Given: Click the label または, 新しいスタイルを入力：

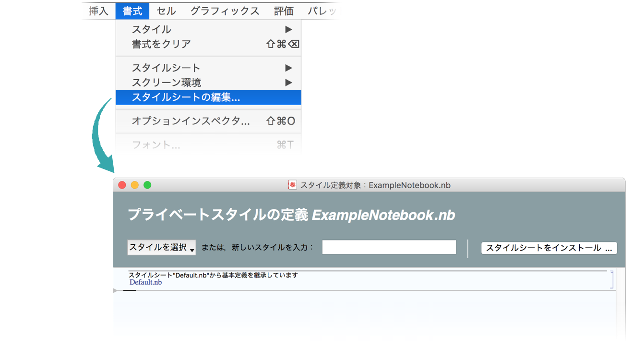Looking at the screenshot, I should 257,248.
